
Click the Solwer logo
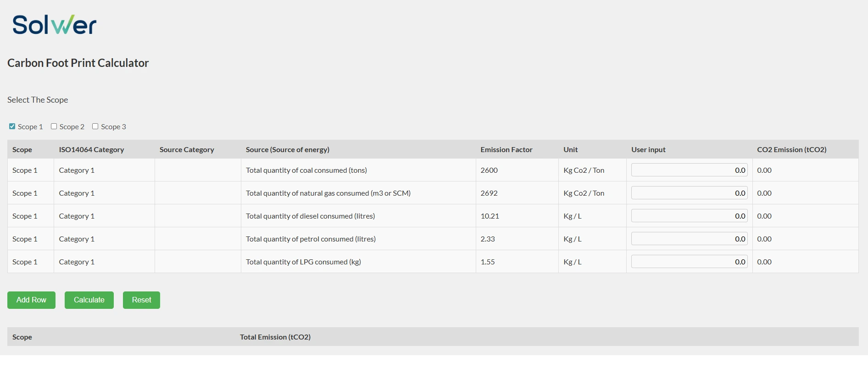tap(54, 25)
